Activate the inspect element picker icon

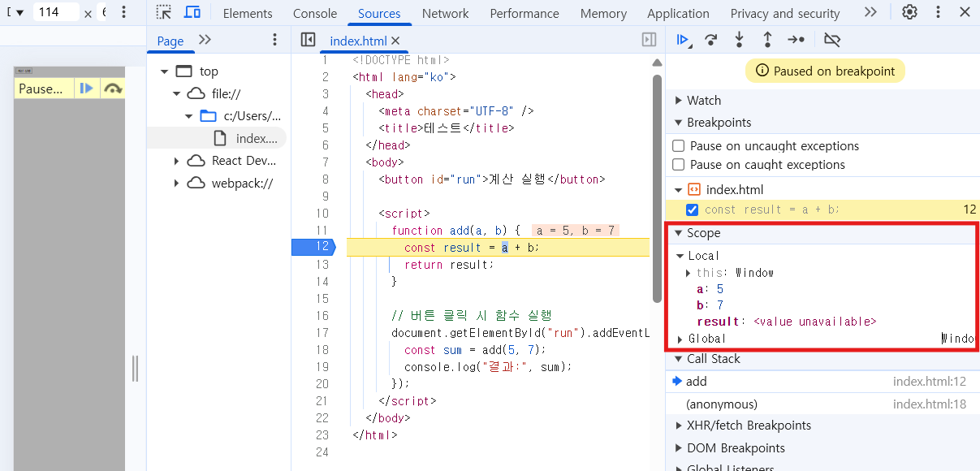pyautogui.click(x=164, y=13)
